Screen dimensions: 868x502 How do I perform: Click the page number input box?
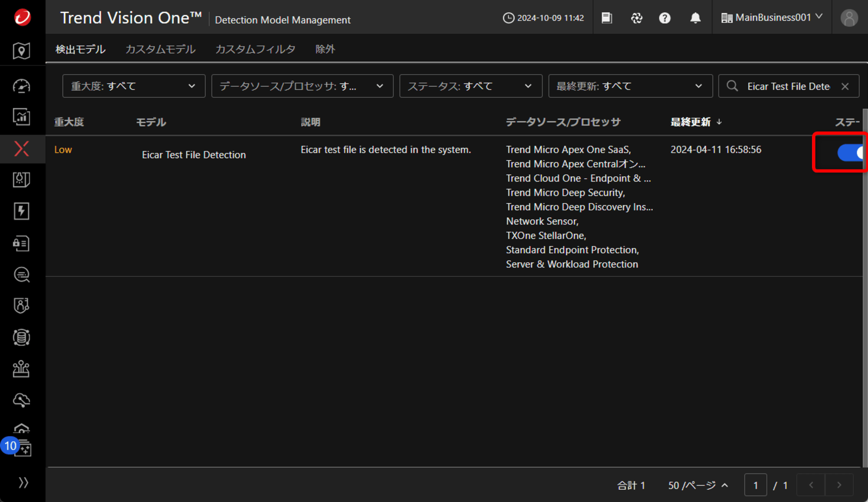coord(756,485)
